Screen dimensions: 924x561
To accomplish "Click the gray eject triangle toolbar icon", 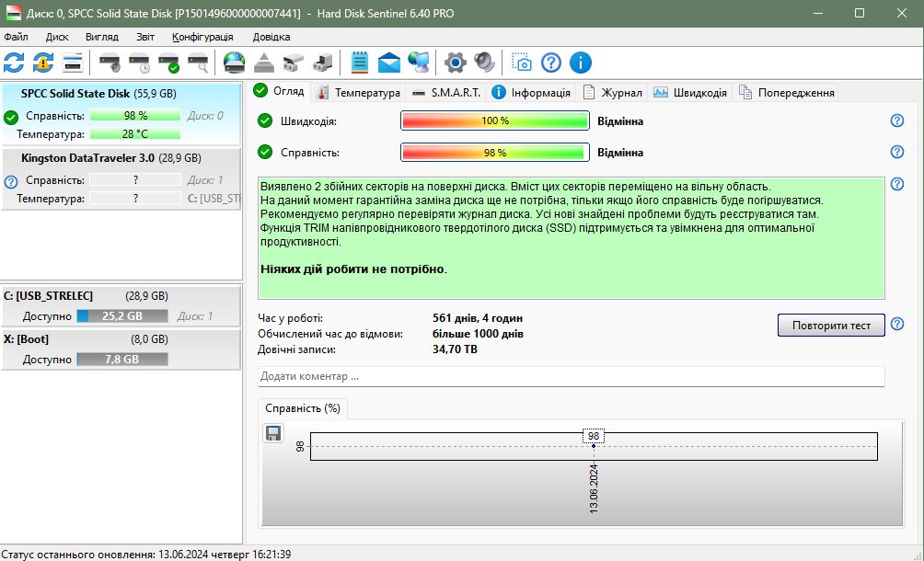I will [x=264, y=63].
